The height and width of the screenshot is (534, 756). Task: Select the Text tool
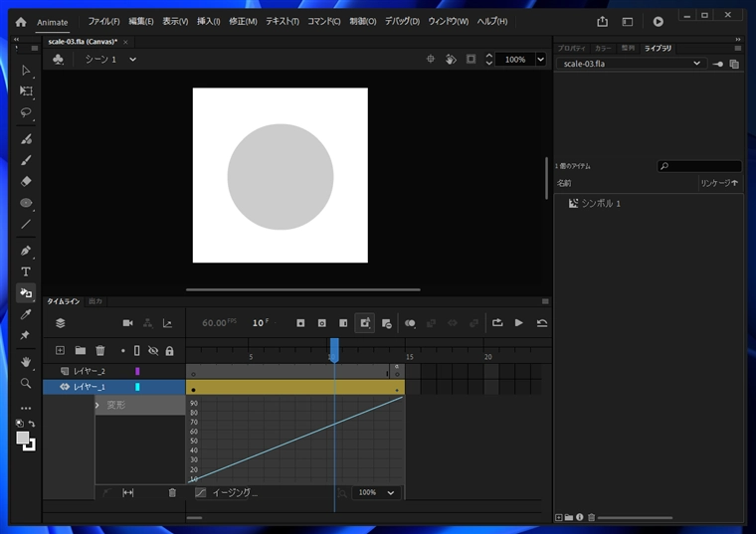pyautogui.click(x=26, y=271)
